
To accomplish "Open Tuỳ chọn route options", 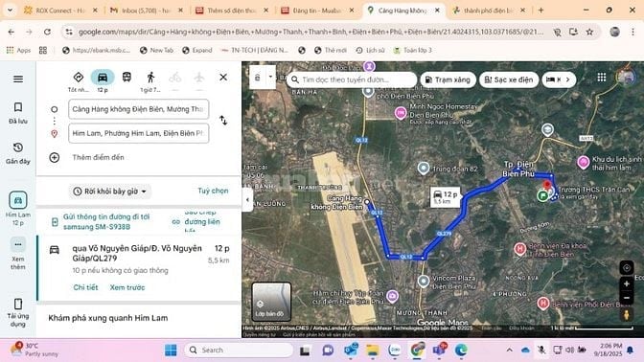I will 213,191.
